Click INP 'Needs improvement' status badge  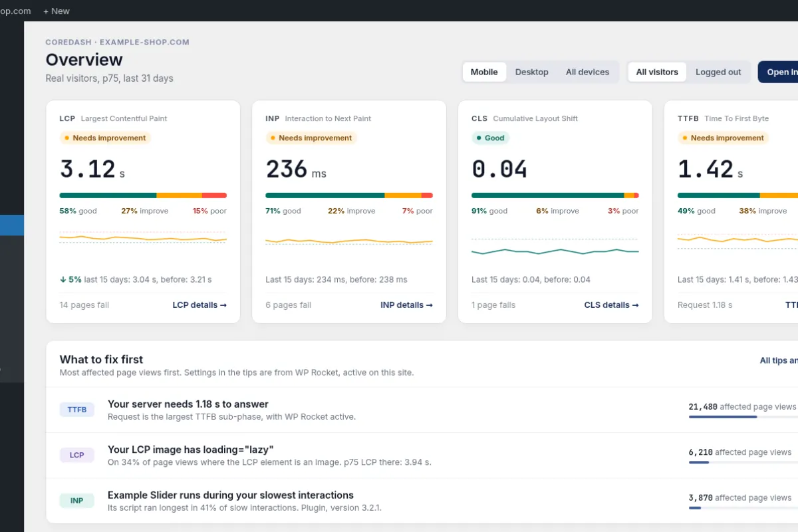(311, 138)
